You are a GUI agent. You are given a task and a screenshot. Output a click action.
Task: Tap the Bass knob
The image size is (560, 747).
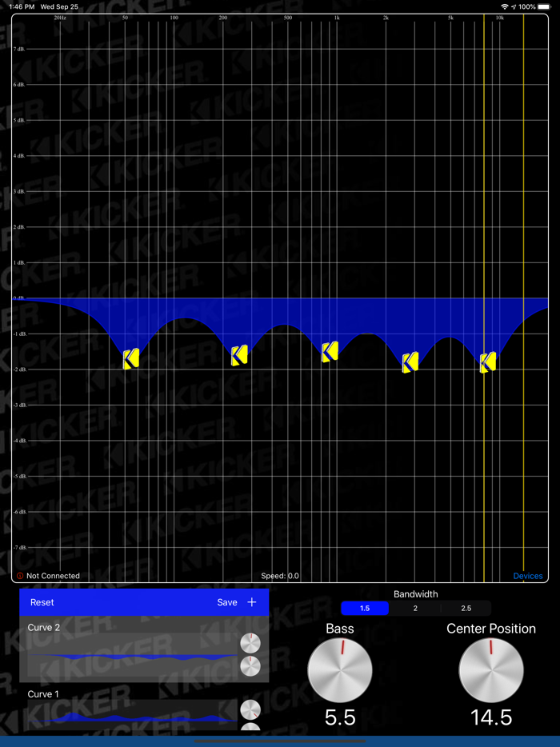340,670
